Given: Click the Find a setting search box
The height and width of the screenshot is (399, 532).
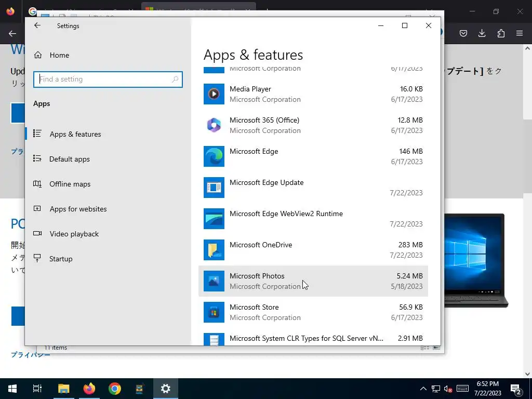Looking at the screenshot, I should pos(108,79).
